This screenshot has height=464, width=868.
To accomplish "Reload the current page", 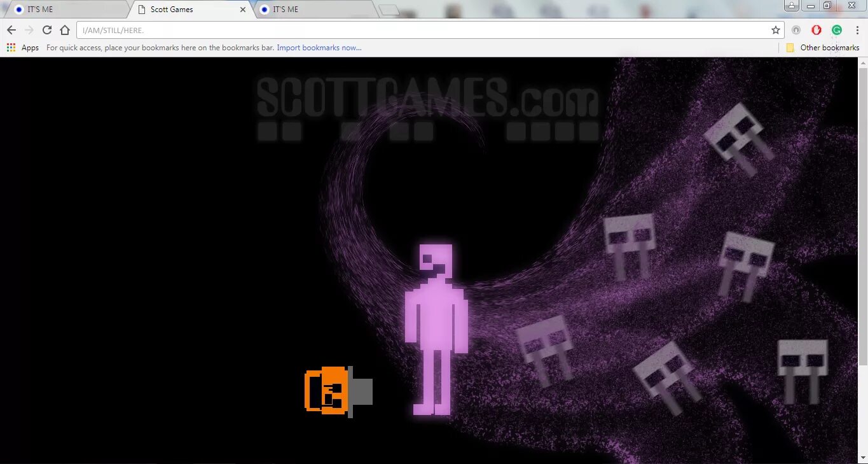I will point(46,30).
